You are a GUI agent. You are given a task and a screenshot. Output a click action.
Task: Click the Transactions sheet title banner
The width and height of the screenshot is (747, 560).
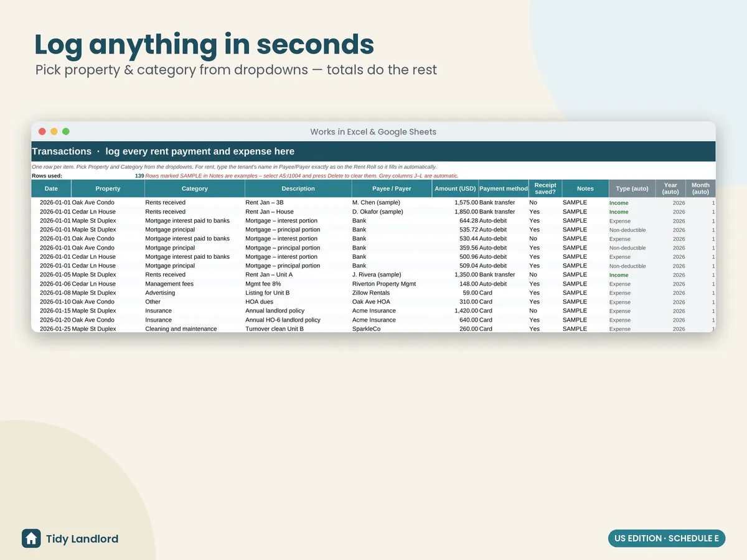click(374, 151)
